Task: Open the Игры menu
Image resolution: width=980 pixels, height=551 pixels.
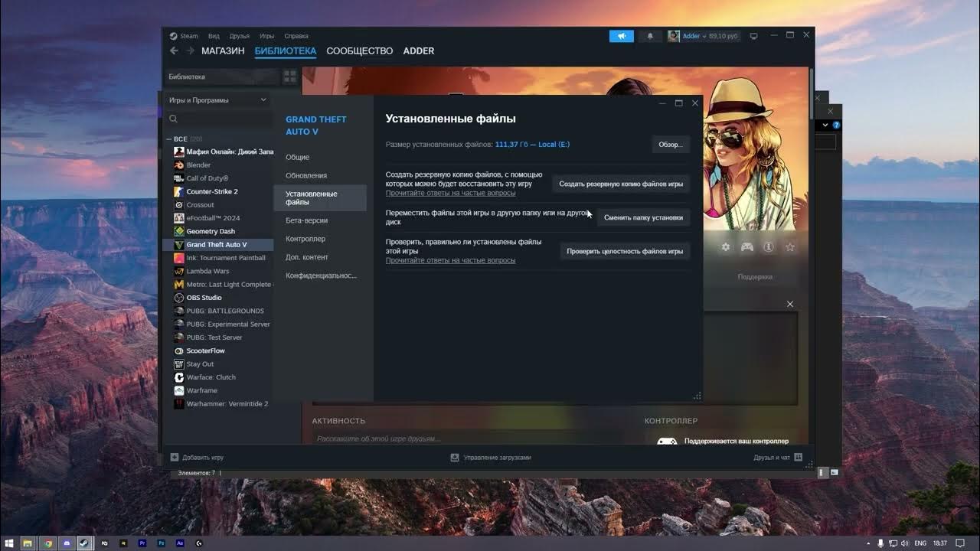Action: click(266, 36)
